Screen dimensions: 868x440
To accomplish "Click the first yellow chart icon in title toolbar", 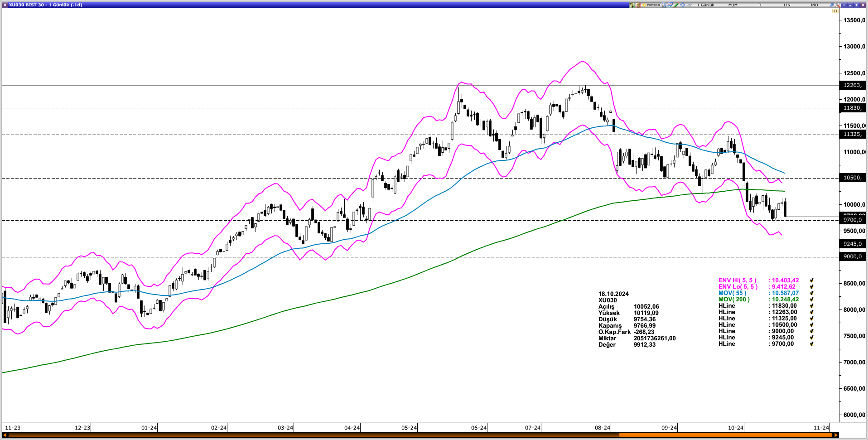I will 632,5.
